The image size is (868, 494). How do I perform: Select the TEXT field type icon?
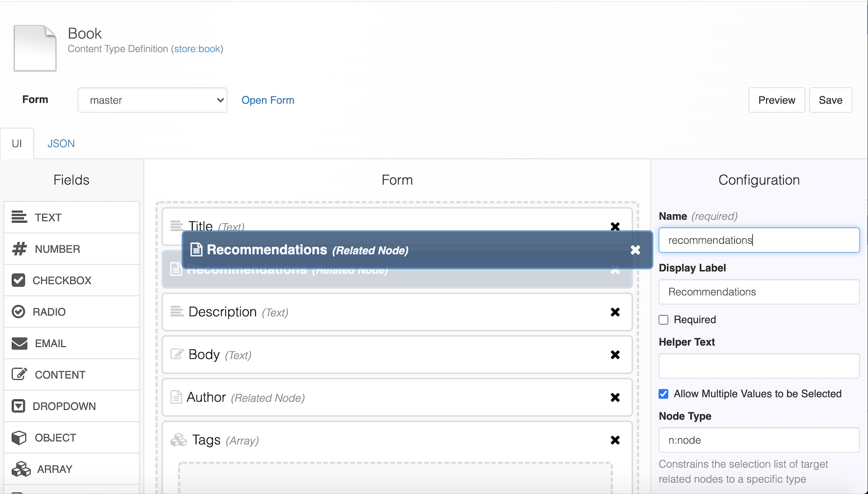point(19,217)
